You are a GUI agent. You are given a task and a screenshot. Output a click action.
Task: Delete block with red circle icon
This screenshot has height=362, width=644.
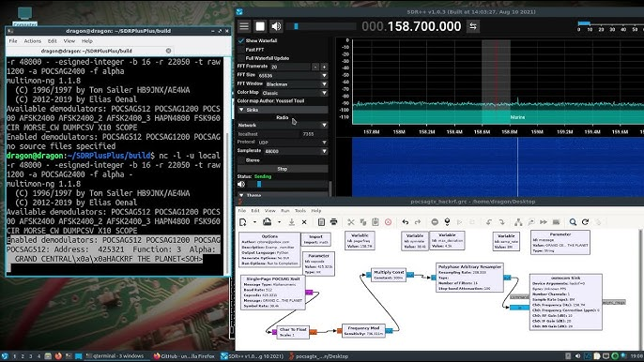coord(388,222)
